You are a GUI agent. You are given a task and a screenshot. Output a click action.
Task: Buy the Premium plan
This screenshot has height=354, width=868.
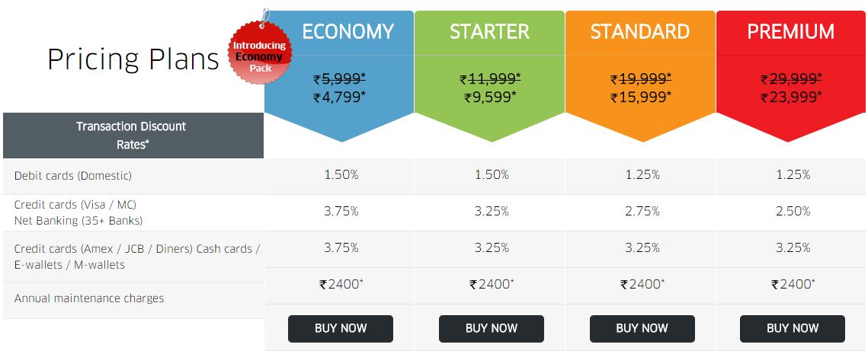coord(793,329)
